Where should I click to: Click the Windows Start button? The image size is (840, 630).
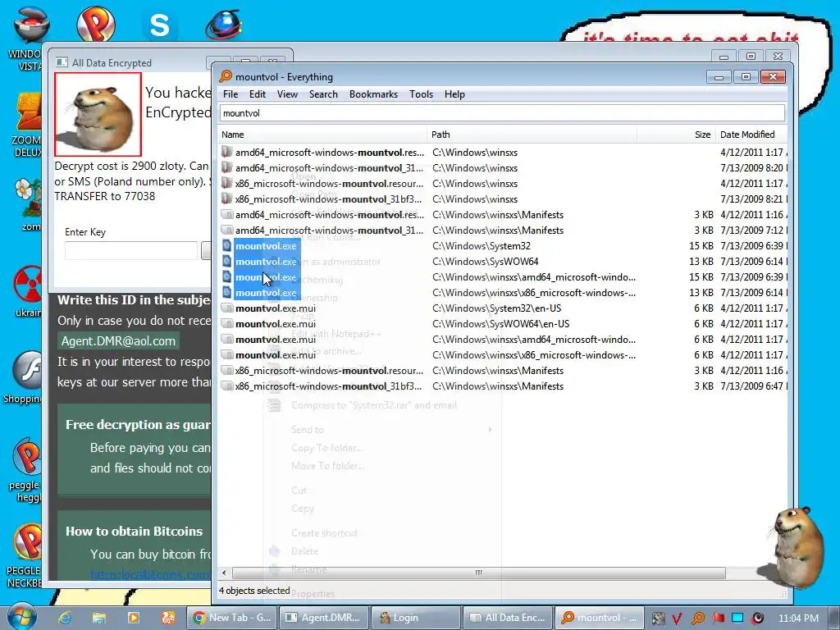(21, 617)
